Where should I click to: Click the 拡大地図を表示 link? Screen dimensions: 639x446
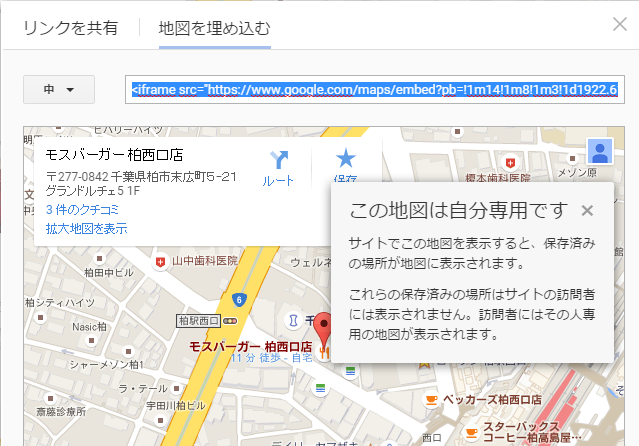tap(86, 228)
